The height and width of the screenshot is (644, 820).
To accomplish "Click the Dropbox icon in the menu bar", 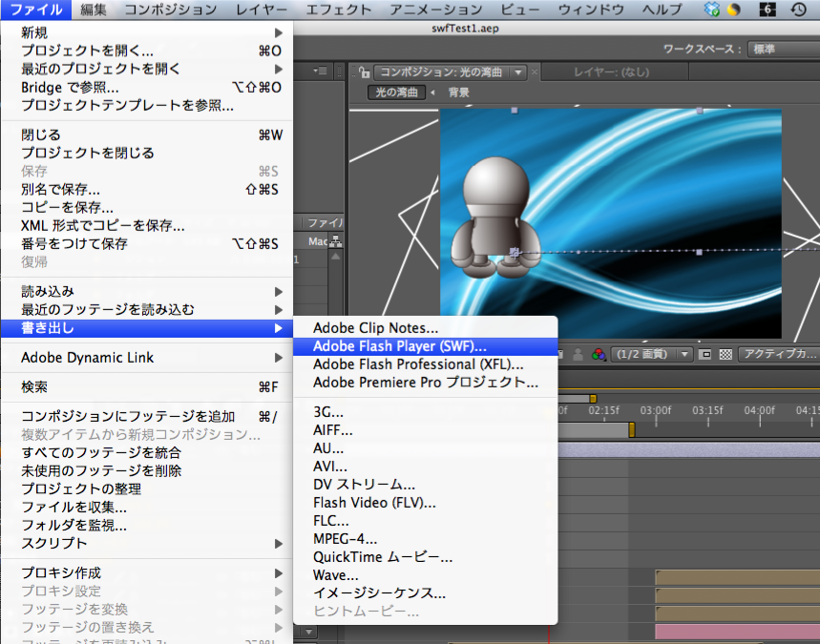I will pos(712,9).
